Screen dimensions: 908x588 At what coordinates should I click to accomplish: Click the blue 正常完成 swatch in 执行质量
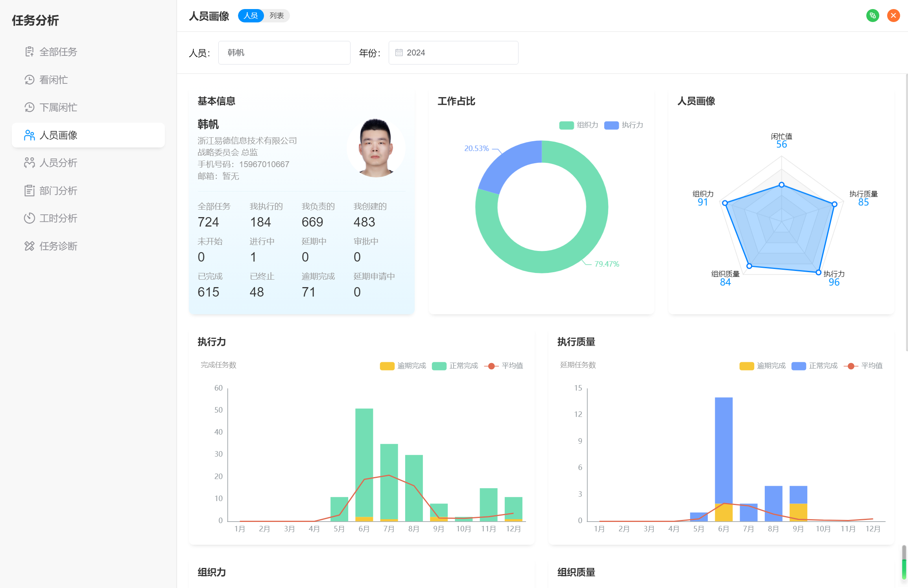coord(798,366)
